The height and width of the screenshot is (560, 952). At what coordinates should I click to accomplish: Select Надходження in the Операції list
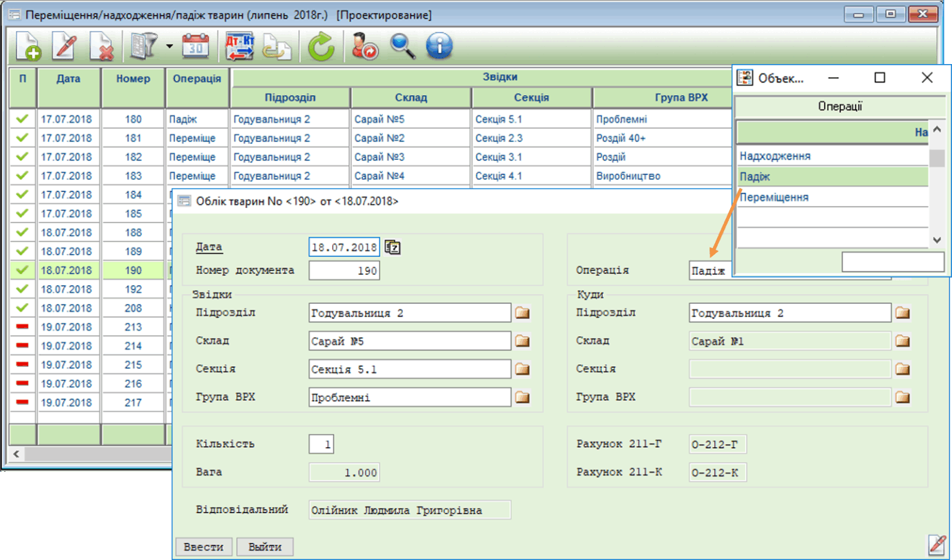pyautogui.click(x=775, y=156)
